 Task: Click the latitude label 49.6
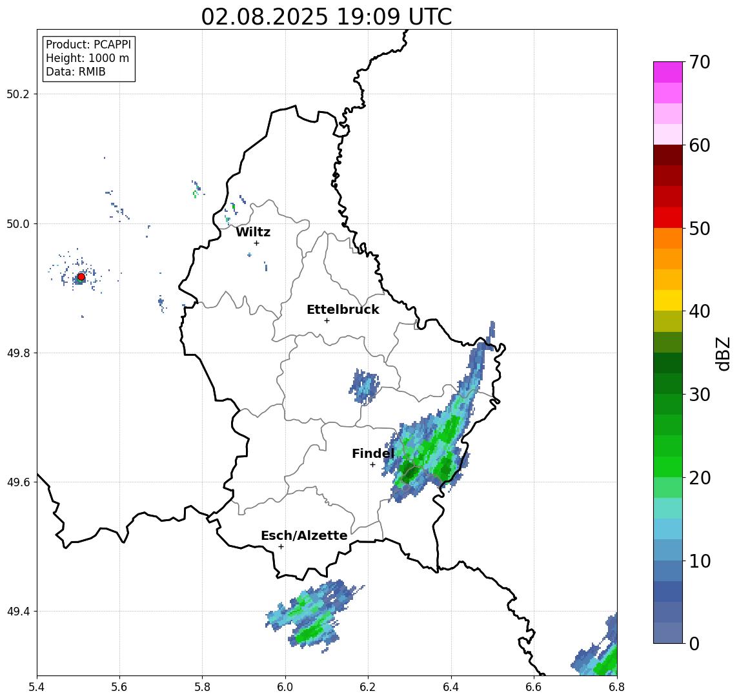[x=18, y=482]
